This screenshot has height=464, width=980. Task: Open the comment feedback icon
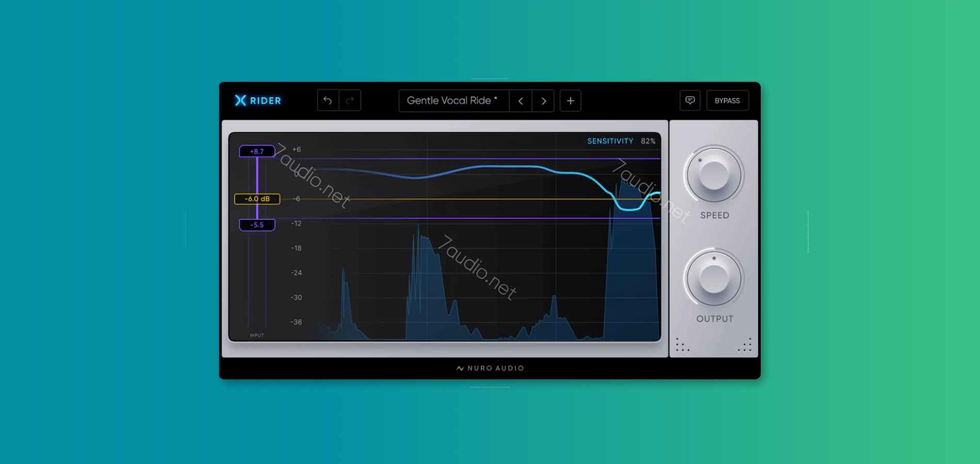point(690,101)
